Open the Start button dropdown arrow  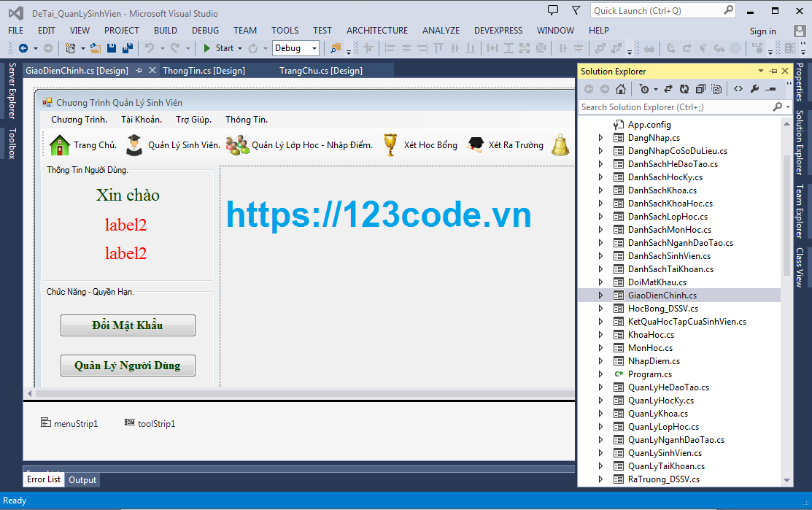[240, 48]
